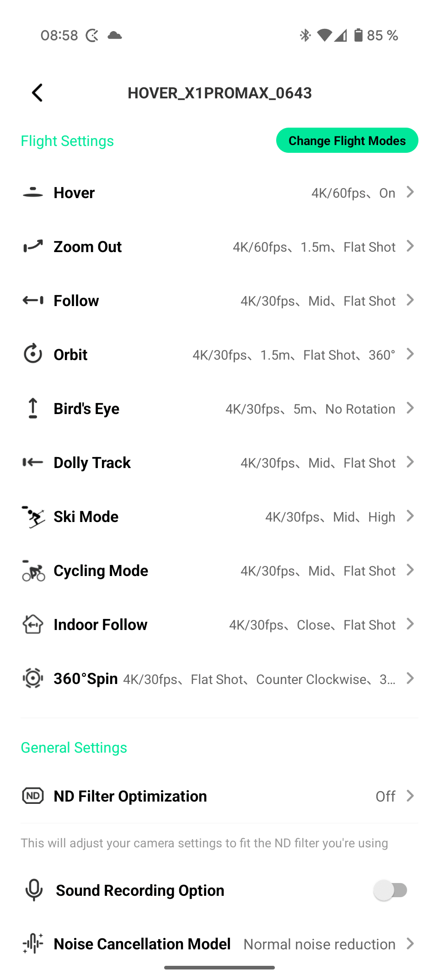Tap the ND filter icon

33,796
